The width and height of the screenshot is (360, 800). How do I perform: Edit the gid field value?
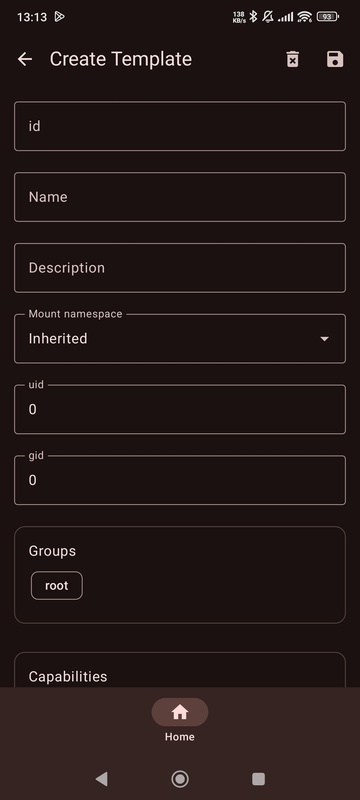[x=179, y=480]
